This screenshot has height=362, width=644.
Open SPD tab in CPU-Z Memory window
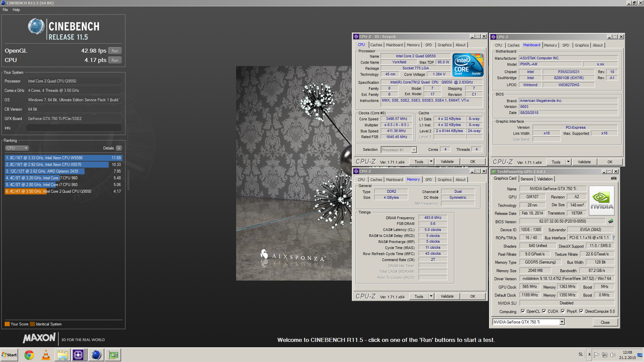click(428, 180)
